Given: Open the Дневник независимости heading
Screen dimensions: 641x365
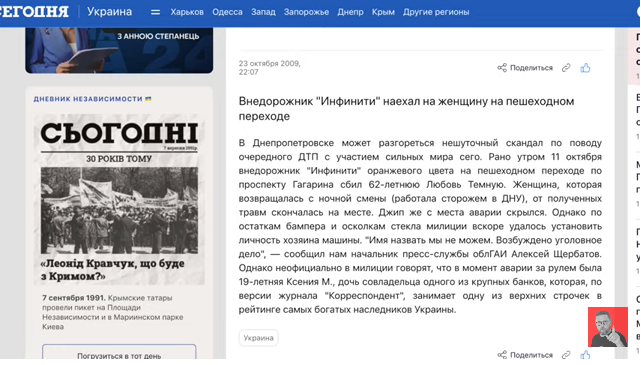Looking at the screenshot, I should point(92,99).
